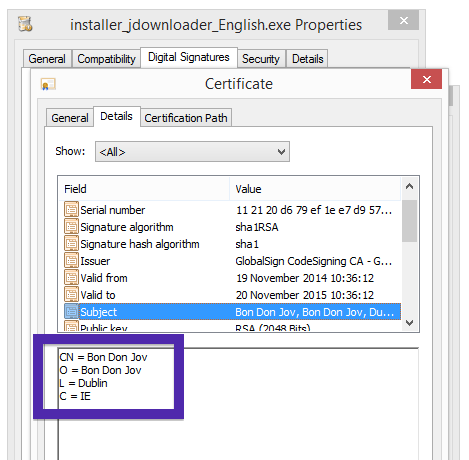
Task: Click the Signature hash algorithm field icon
Action: pyautogui.click(x=71, y=244)
